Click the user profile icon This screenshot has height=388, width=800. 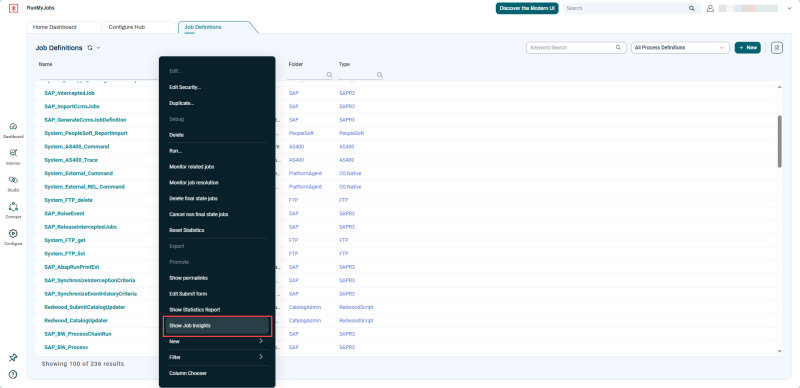[710, 8]
